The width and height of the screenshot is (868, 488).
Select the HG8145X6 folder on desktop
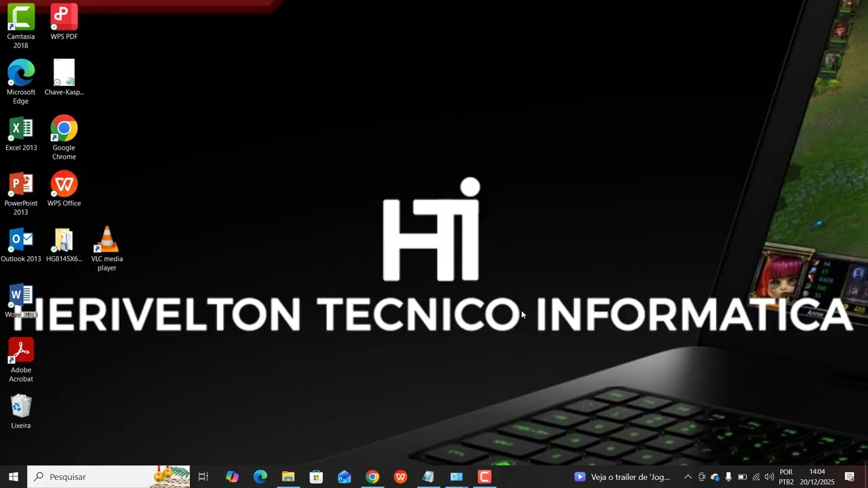point(64,245)
